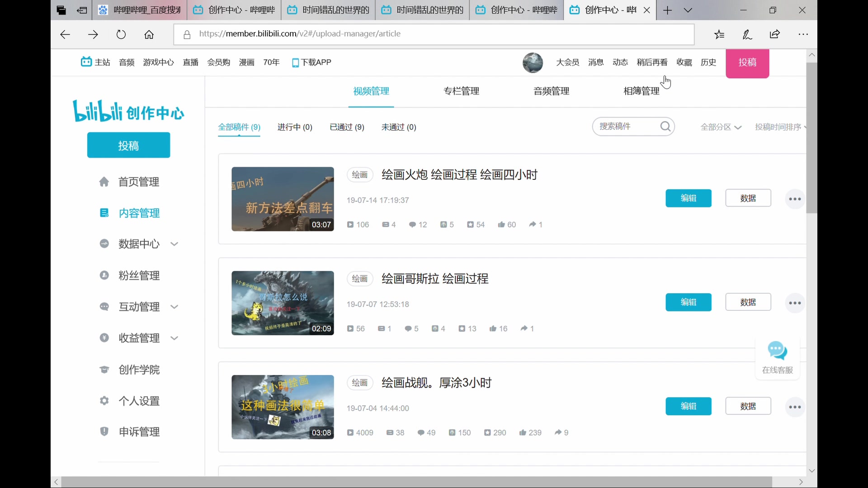Open the ... menu for 绘画火炮 video

pyautogui.click(x=794, y=198)
